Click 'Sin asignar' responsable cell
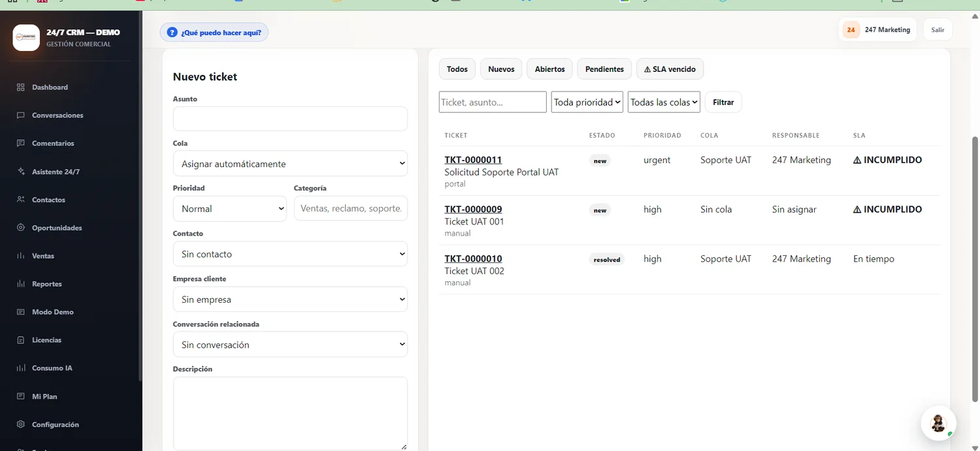980x451 pixels. [794, 210]
